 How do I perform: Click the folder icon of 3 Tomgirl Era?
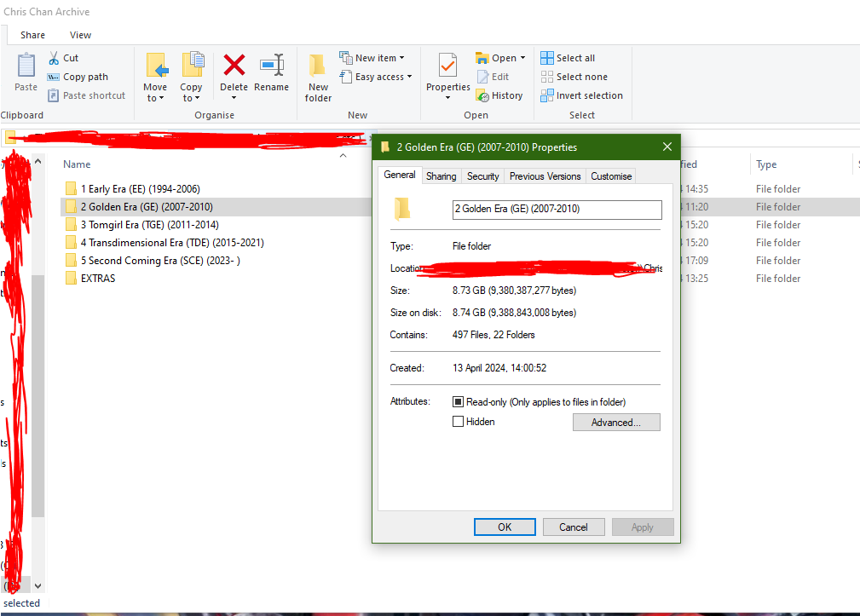pyautogui.click(x=71, y=225)
